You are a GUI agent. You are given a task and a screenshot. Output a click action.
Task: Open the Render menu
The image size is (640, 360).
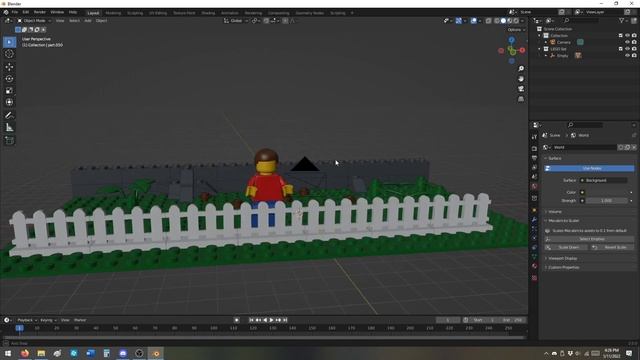point(40,12)
